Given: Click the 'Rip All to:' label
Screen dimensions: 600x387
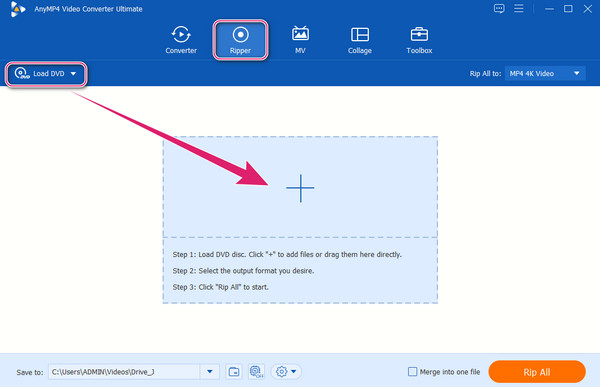Looking at the screenshot, I should [485, 73].
